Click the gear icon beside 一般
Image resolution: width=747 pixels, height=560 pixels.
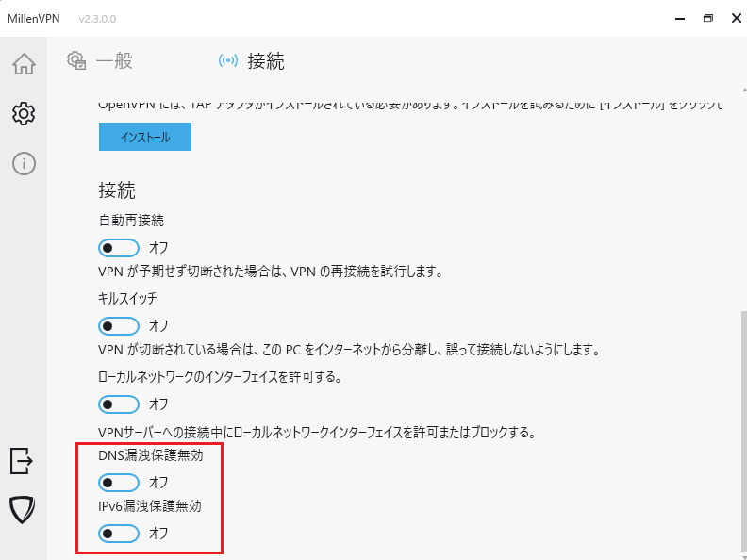click(x=76, y=61)
